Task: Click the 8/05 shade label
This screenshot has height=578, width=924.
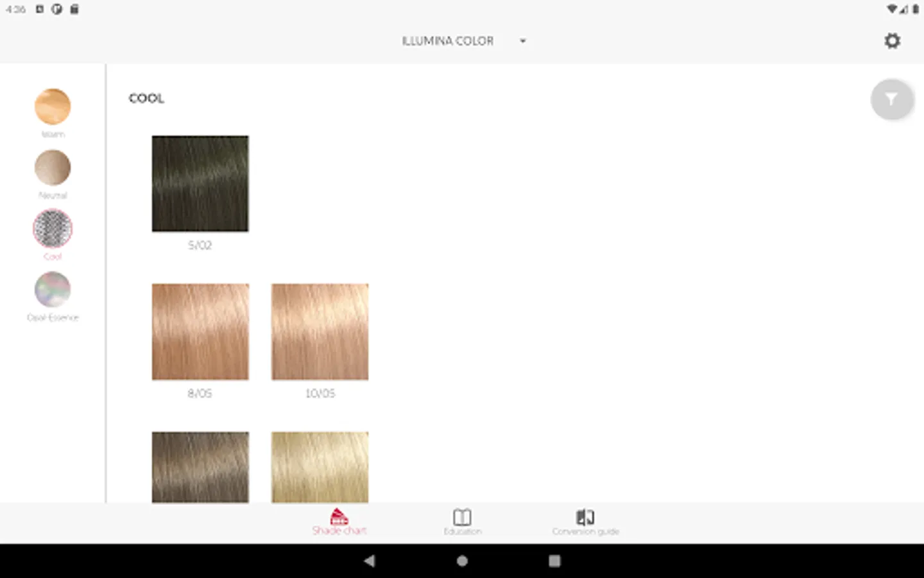Action: [x=200, y=394]
